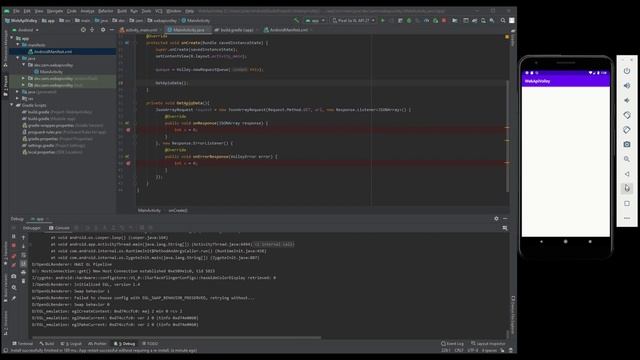This screenshot has height=360, width=640.
Task: Click the red Stop icon in Debug sidebar
Action: click(x=13, y=246)
